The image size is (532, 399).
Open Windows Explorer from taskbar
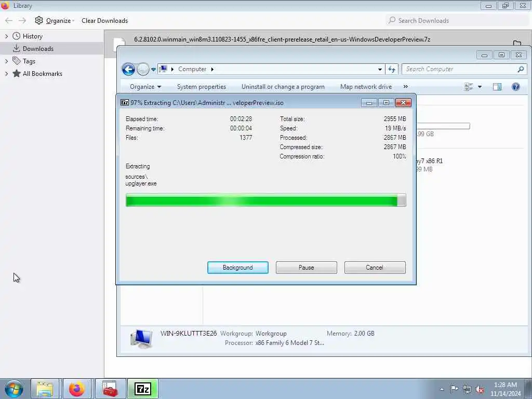45,389
